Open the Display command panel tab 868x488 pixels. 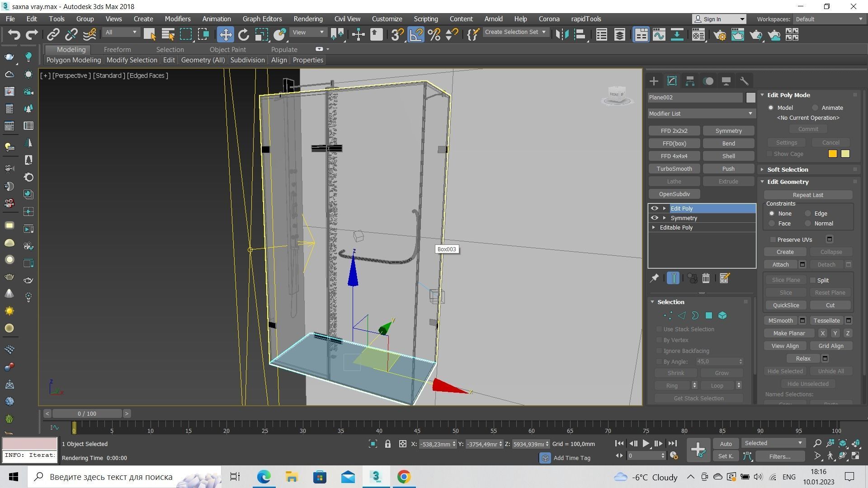726,81
